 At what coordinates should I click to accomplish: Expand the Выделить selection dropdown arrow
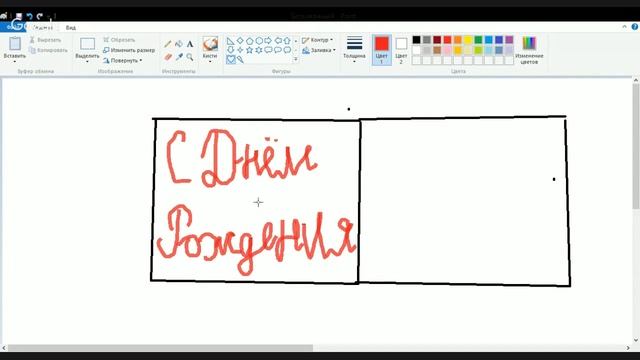tap(87, 62)
